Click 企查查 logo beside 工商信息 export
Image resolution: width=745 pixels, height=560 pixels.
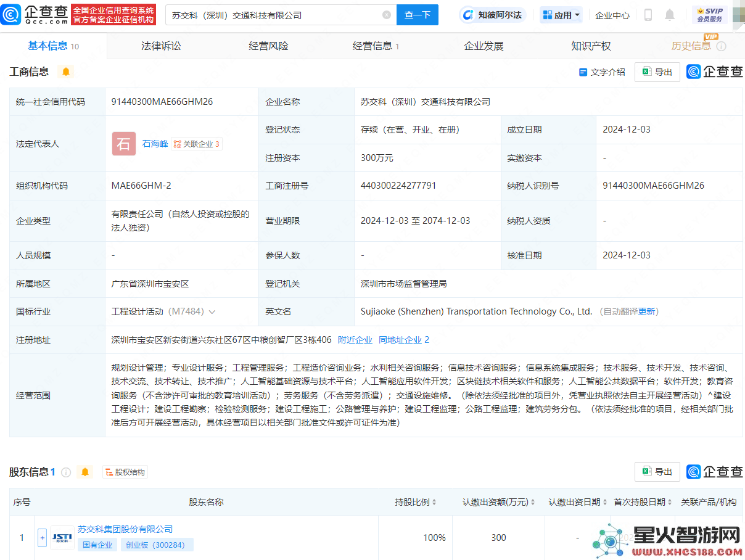click(x=715, y=72)
